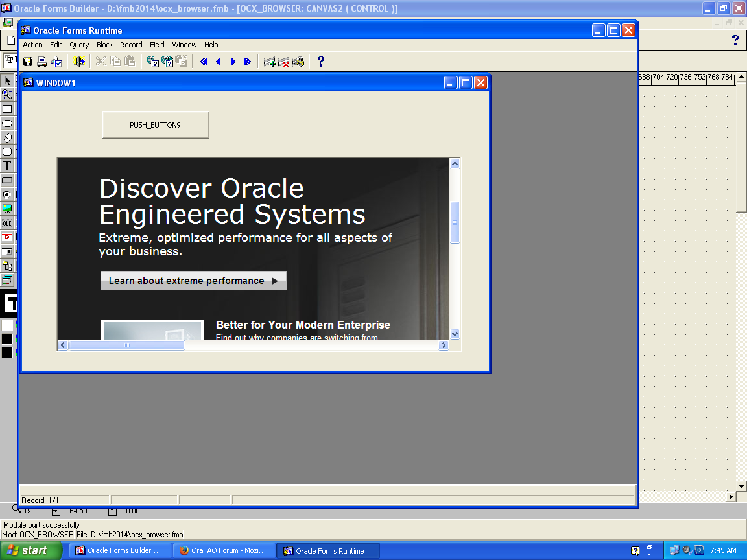
Task: Click the Execute Query icon
Action: pos(167,62)
